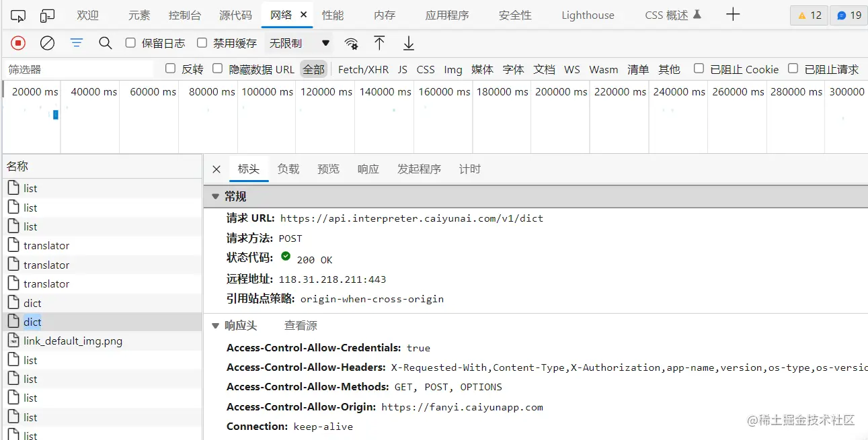The height and width of the screenshot is (440, 868).
Task: Open the CSS 概述 tab
Action: 672,15
